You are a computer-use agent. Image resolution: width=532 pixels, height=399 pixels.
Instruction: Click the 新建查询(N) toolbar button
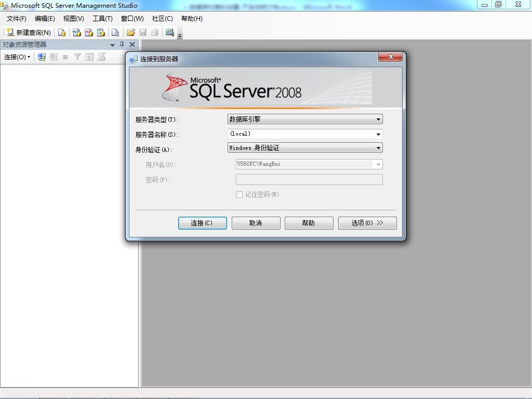coord(29,32)
